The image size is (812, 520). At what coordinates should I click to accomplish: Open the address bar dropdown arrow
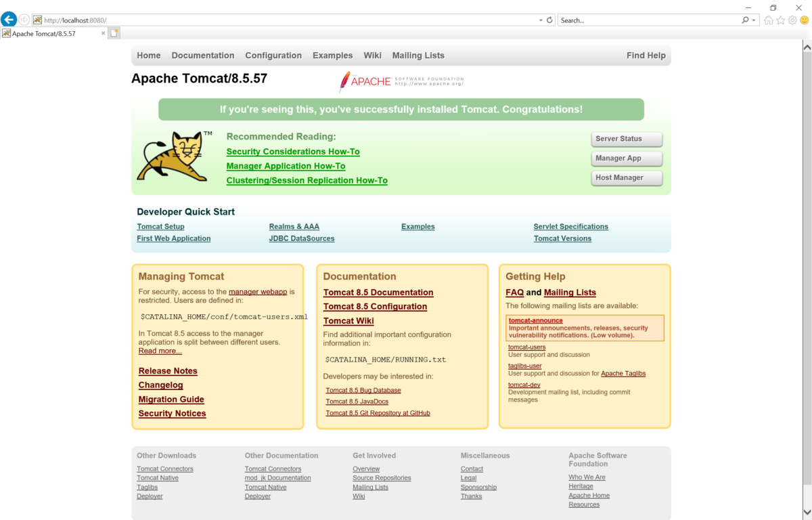[x=541, y=20]
